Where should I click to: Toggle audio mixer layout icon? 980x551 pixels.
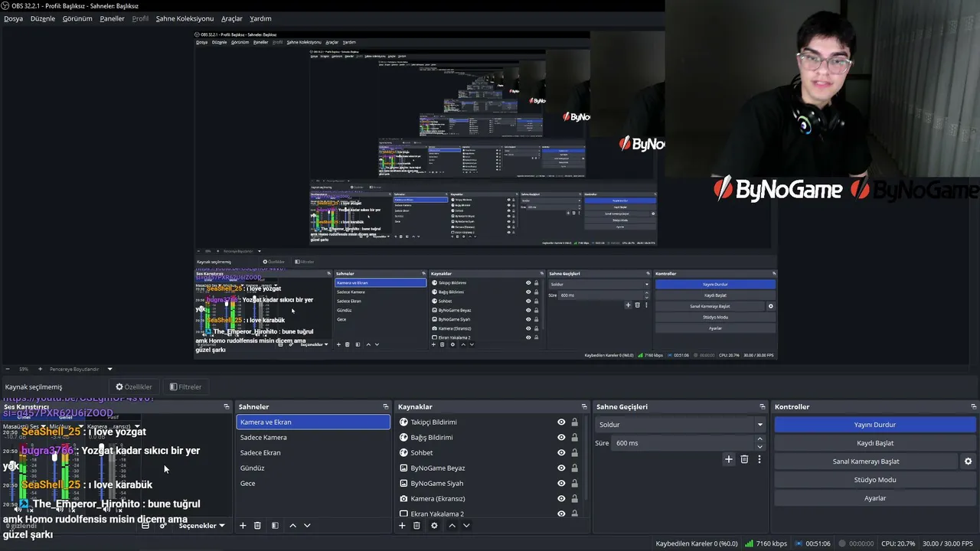coord(145,526)
